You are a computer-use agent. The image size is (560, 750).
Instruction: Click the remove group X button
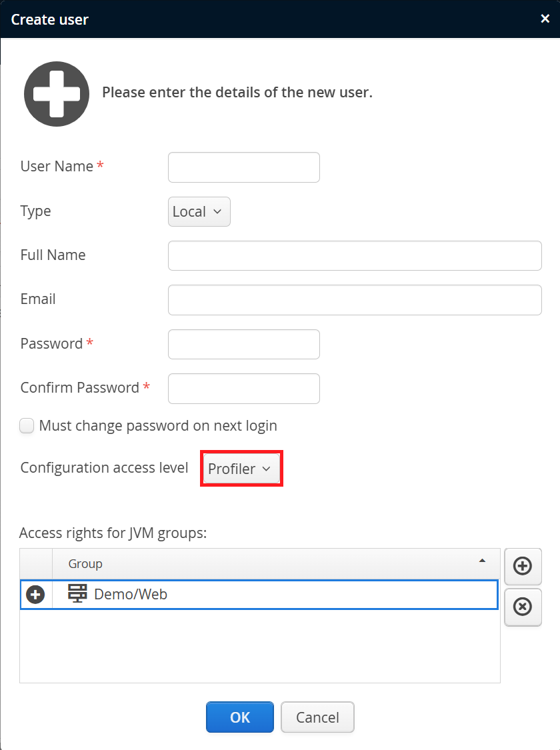point(523,607)
